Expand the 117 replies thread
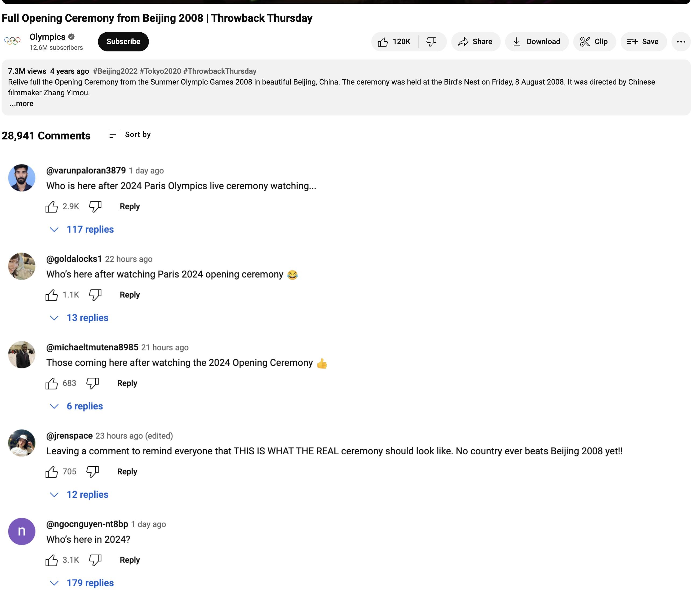 point(82,229)
